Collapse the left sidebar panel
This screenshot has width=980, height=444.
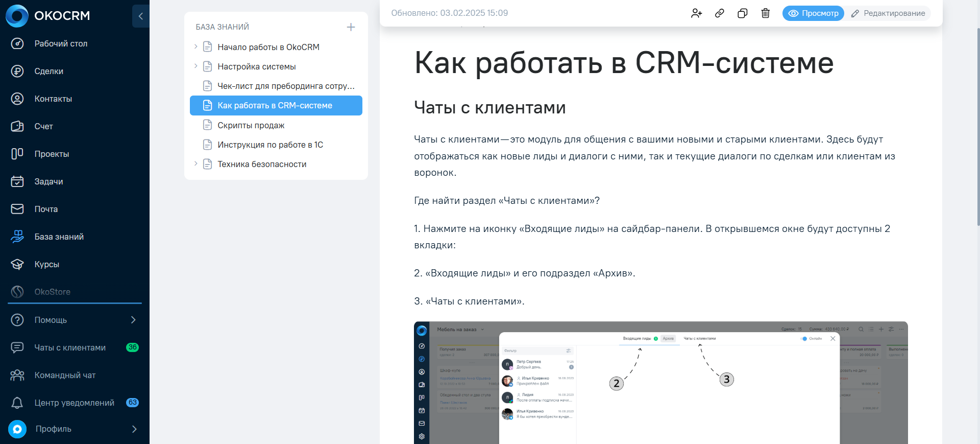pyautogui.click(x=140, y=16)
